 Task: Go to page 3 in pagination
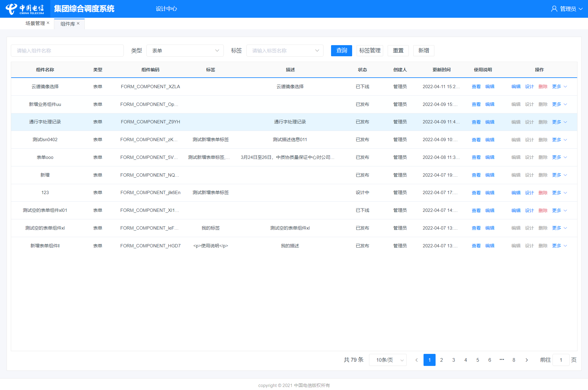(x=453, y=360)
